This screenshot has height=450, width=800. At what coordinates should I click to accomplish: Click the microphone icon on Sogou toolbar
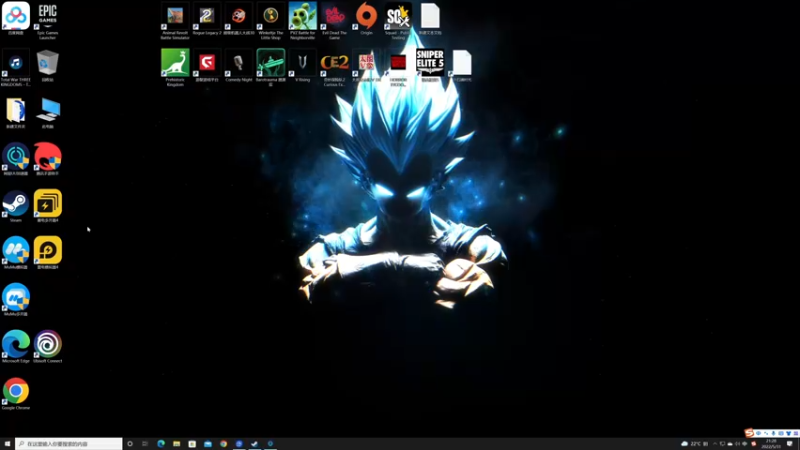pyautogui.click(x=773, y=433)
